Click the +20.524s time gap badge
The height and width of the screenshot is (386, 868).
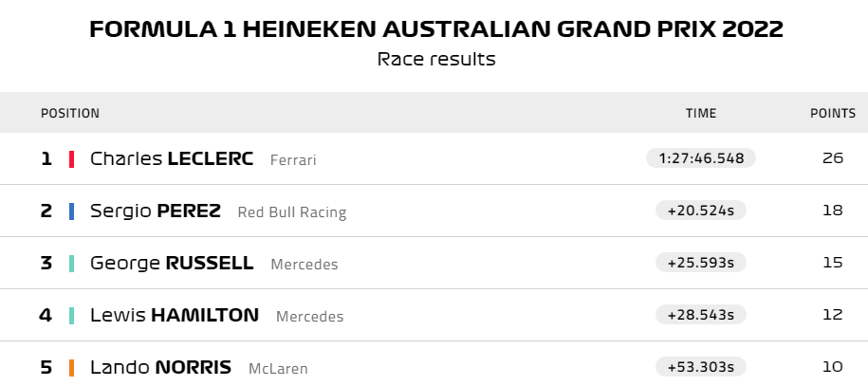click(x=701, y=211)
